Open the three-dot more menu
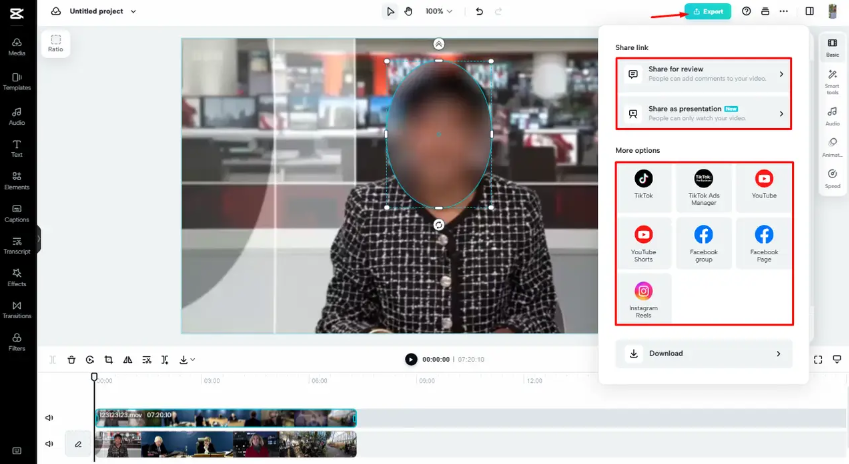 click(x=783, y=11)
